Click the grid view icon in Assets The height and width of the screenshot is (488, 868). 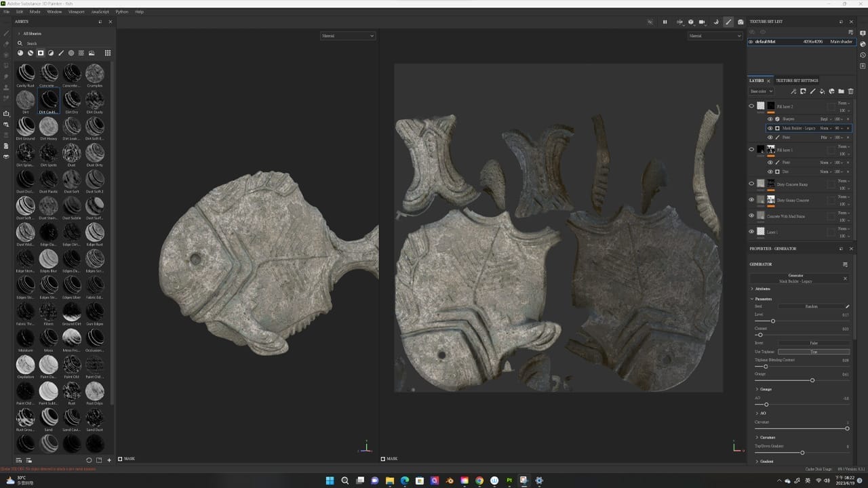107,53
